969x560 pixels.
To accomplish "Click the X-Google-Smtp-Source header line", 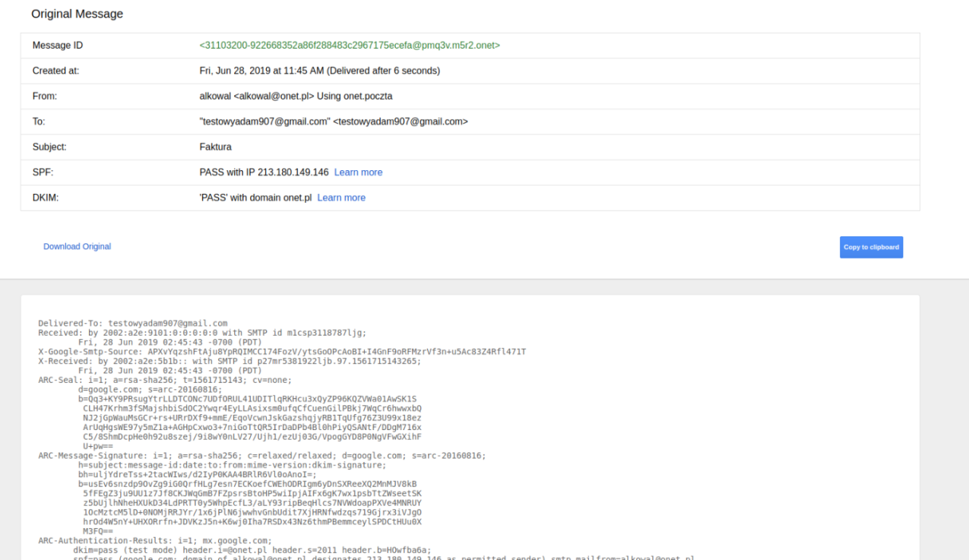I will point(281,351).
